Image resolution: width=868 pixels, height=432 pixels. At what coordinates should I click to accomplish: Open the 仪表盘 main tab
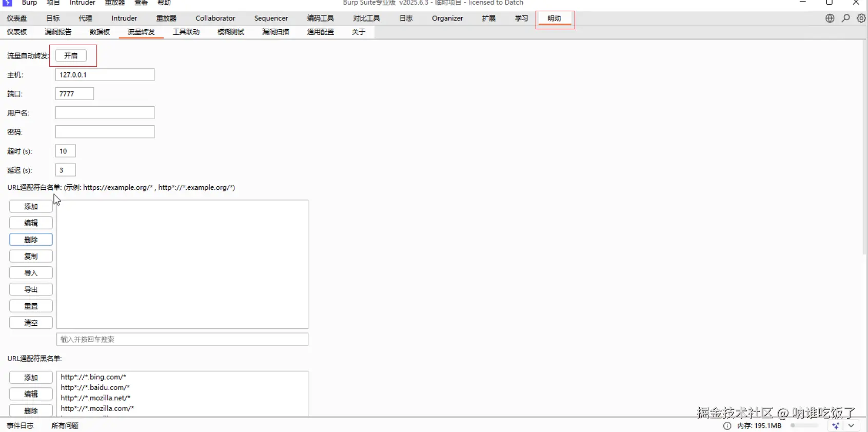click(x=17, y=18)
